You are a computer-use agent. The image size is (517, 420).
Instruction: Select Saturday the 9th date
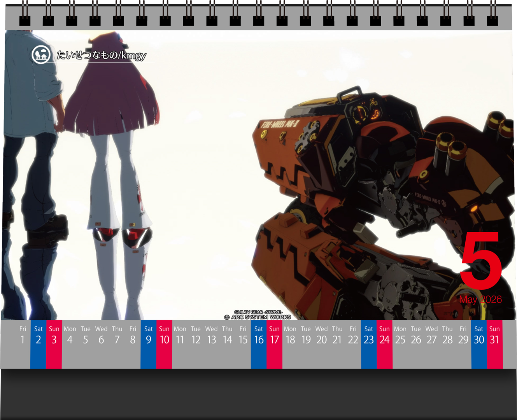click(x=148, y=336)
